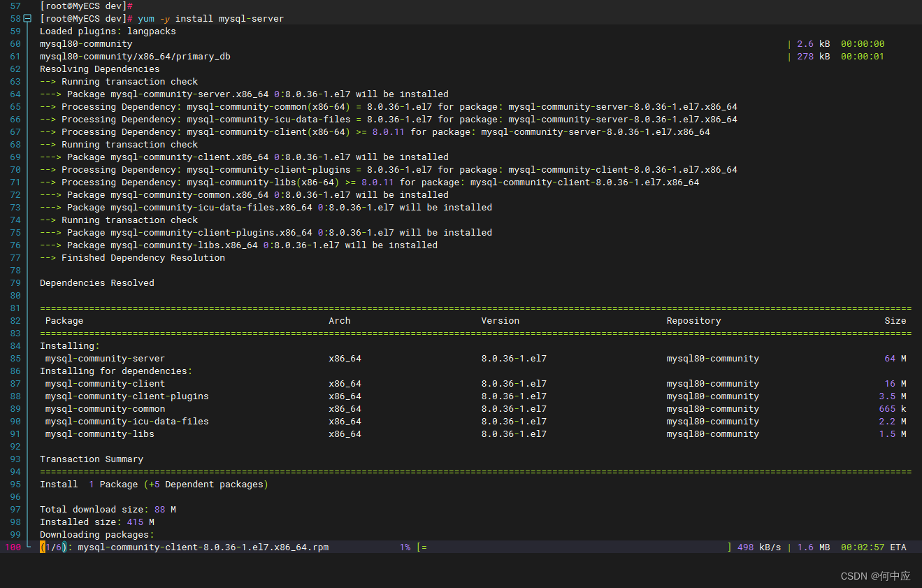922x588 pixels.
Task: Click version '8.0.36-1.el7' in mysql-community-libs row
Action: click(x=514, y=434)
